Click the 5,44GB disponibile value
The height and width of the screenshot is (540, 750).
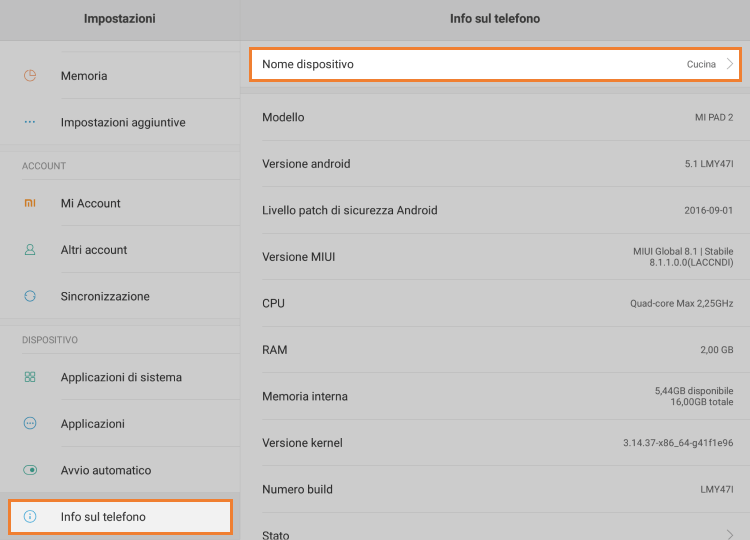click(x=694, y=391)
